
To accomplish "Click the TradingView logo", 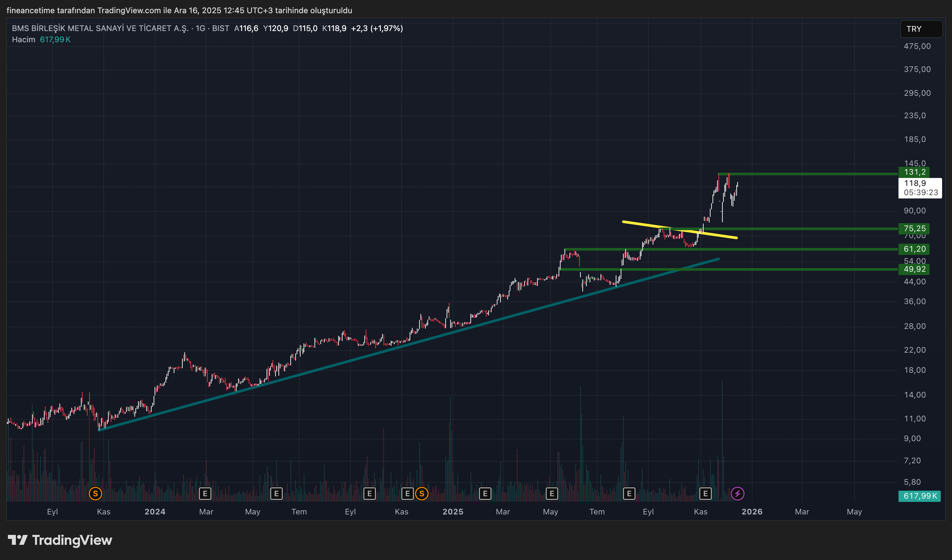I will (60, 540).
